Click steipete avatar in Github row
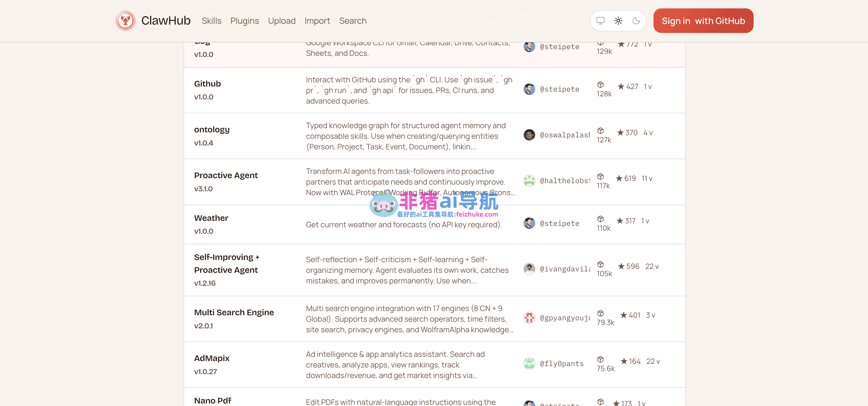This screenshot has width=868, height=406. coord(529,89)
